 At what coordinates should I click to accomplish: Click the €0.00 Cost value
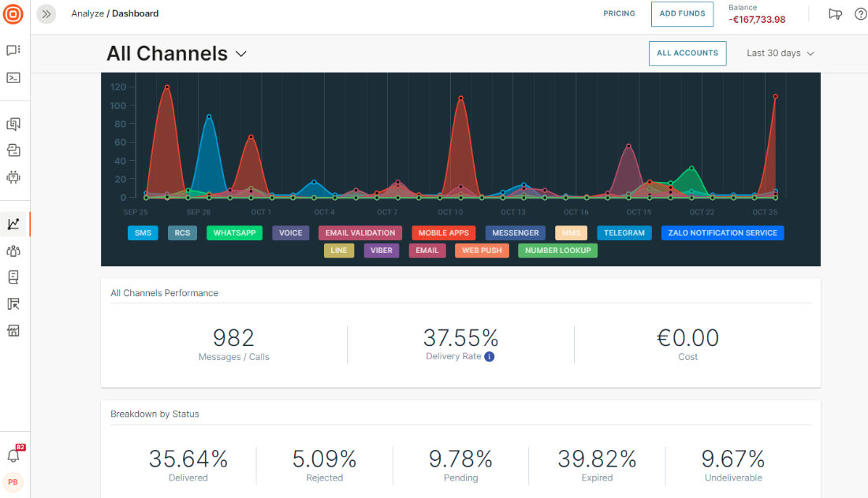687,337
